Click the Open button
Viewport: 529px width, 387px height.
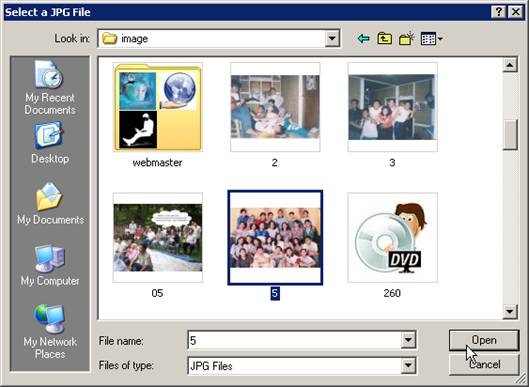pyautogui.click(x=484, y=340)
